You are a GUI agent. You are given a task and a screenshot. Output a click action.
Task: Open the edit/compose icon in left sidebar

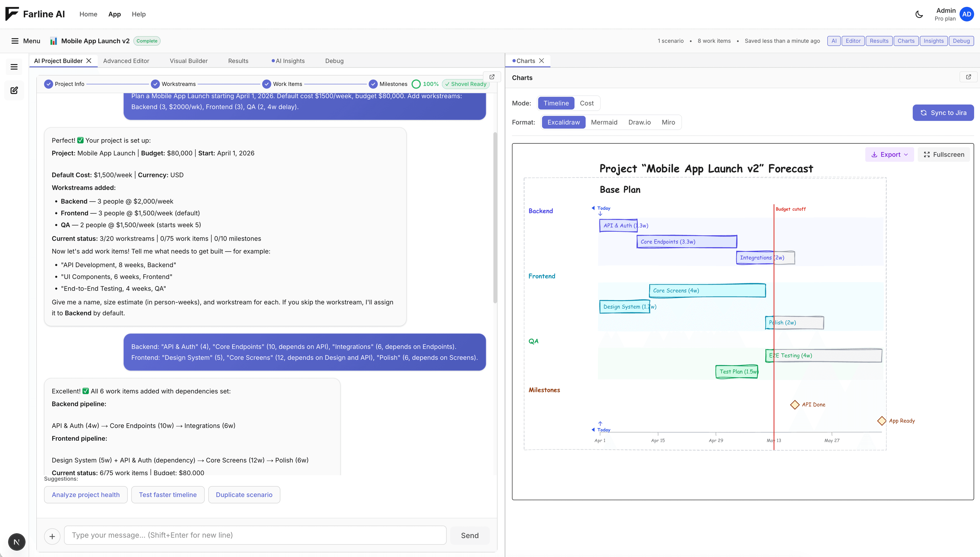click(14, 90)
